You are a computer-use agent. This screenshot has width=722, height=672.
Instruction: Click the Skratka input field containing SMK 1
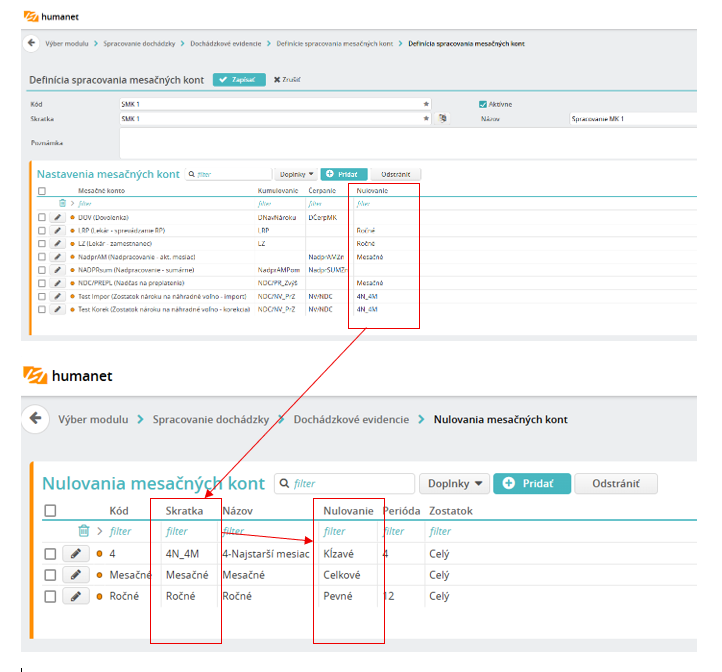(275, 118)
